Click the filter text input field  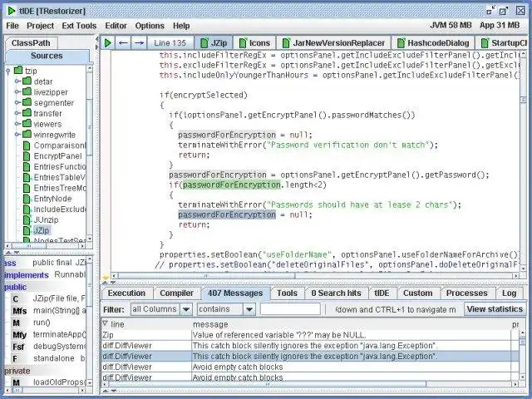[290, 309]
